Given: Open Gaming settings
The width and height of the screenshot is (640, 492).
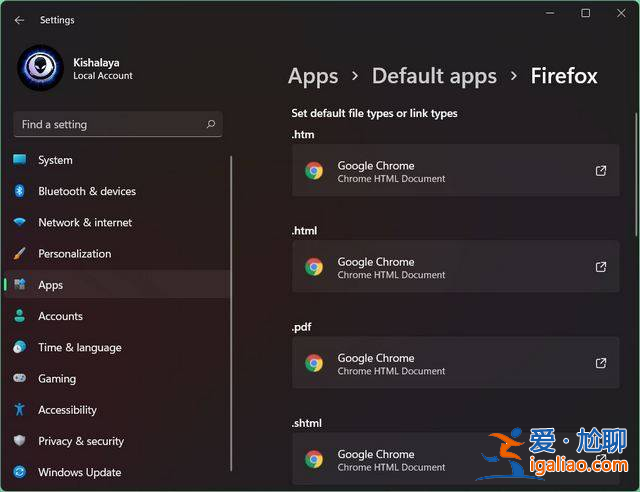Looking at the screenshot, I should click(118, 378).
